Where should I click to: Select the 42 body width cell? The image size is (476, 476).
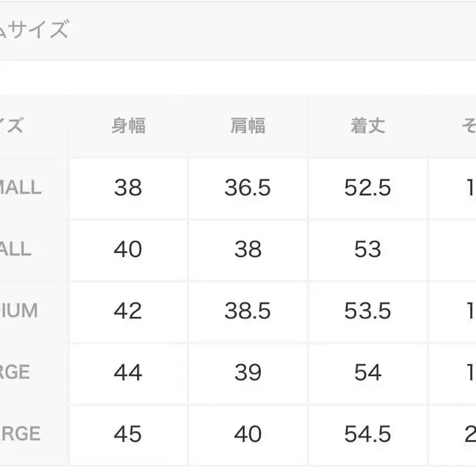(128, 311)
